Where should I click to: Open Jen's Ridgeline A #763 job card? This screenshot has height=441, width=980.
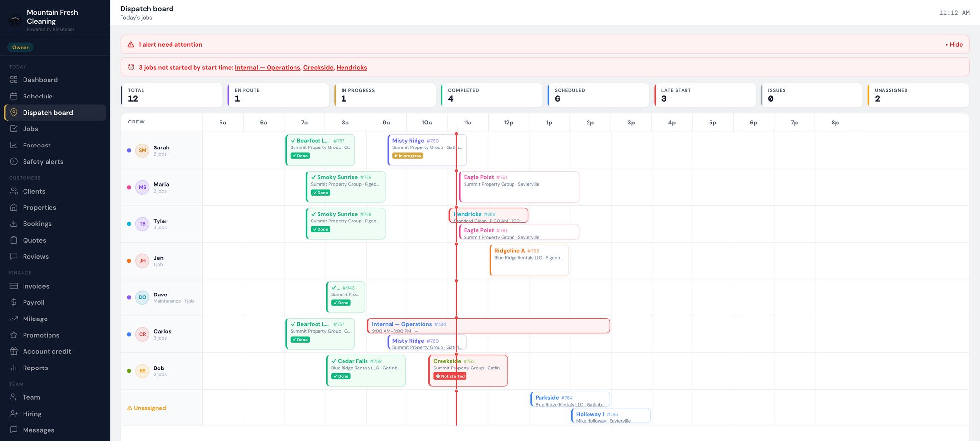pyautogui.click(x=529, y=260)
